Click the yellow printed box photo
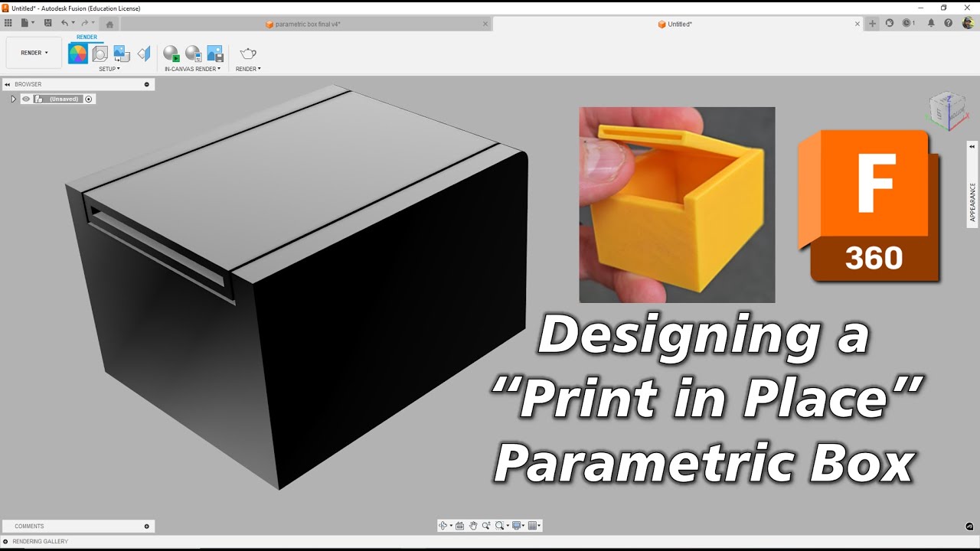980x551 pixels. tap(677, 205)
